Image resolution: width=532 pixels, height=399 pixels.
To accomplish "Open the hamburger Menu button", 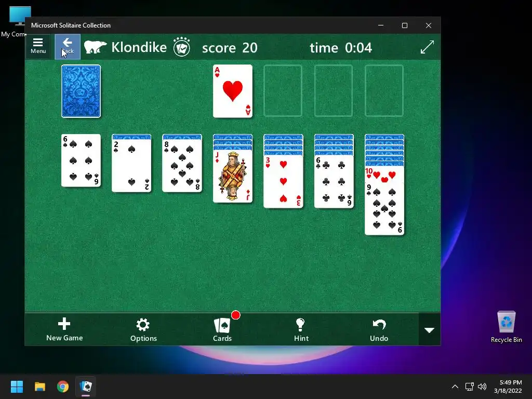I will tap(38, 46).
